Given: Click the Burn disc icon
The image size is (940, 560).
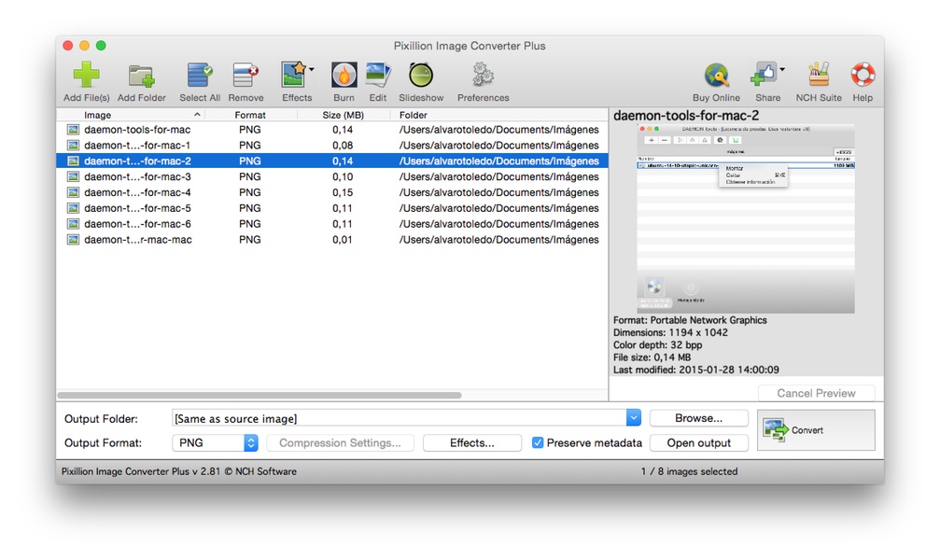Looking at the screenshot, I should tap(344, 76).
